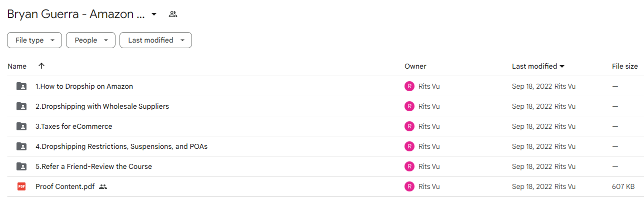The image size is (644, 208).
Task: Select the PDF icon of Proof Content.pdf
Action: (x=21, y=186)
